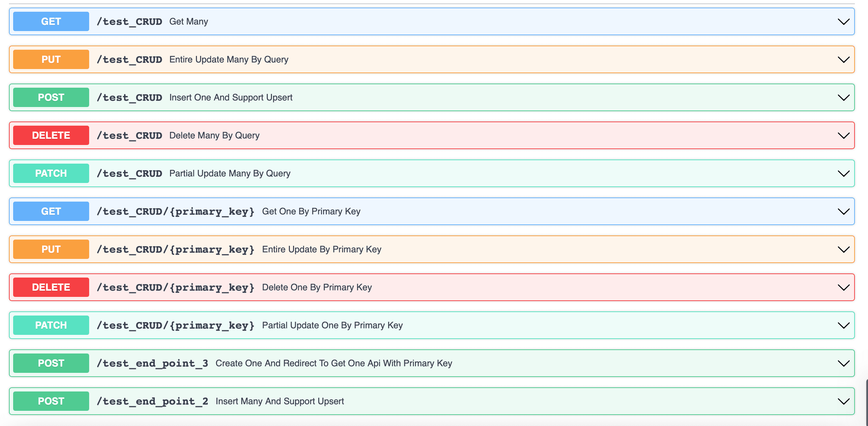This screenshot has height=426, width=868.
Task: Click the GET badge for Get Many endpoint
Action: point(51,21)
